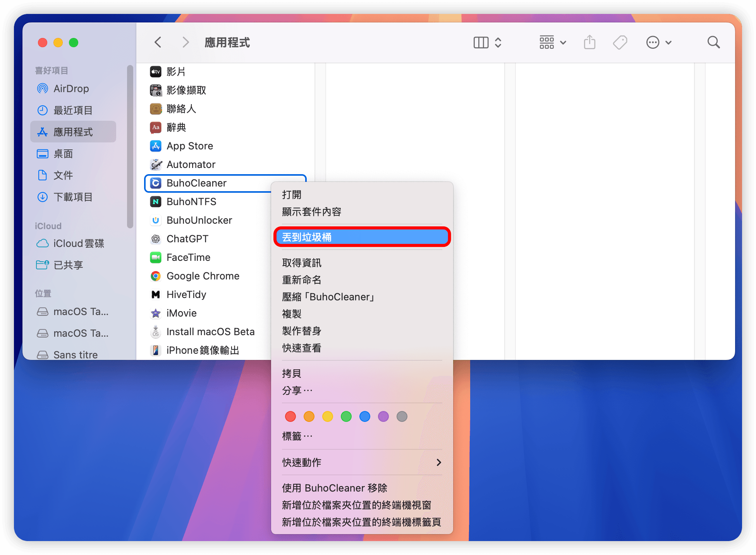
Task: Click the forward navigation arrow
Action: (186, 42)
